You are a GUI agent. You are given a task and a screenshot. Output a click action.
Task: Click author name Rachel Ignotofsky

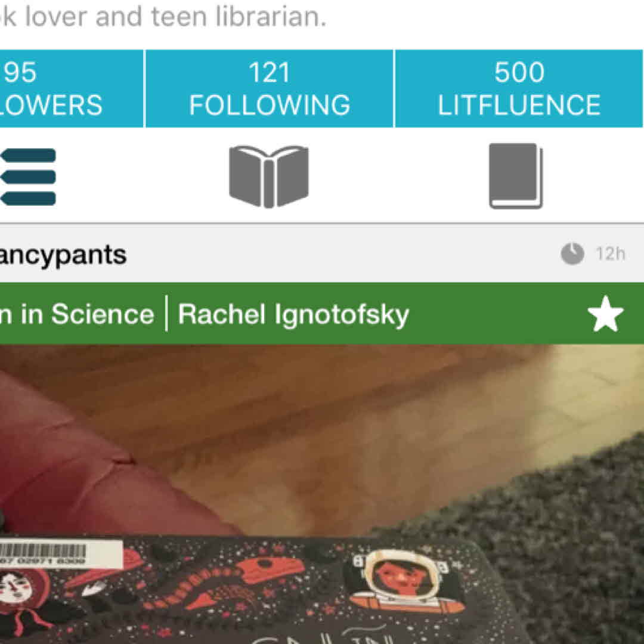(293, 315)
